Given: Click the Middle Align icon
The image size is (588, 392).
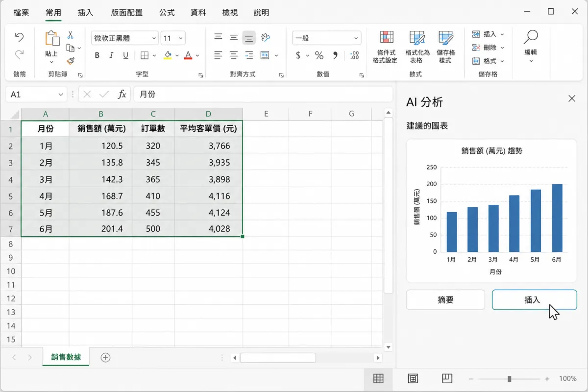Looking at the screenshot, I should (x=234, y=38).
